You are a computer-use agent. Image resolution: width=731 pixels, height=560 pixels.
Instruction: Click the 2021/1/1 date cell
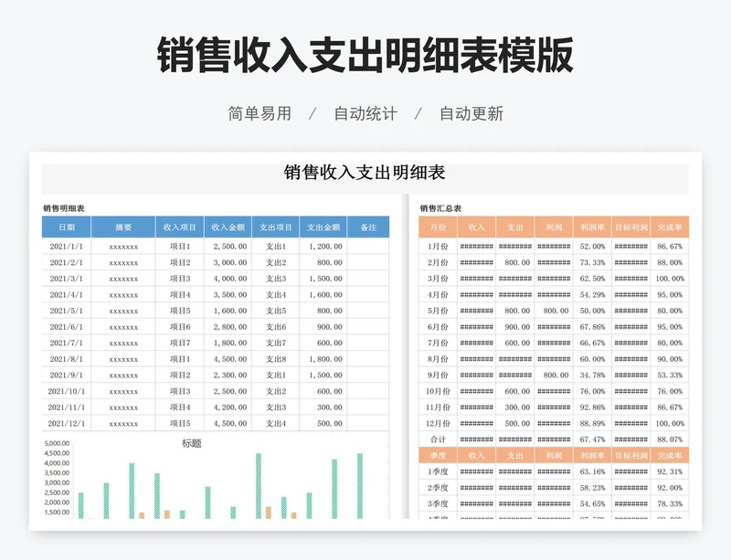coord(67,247)
